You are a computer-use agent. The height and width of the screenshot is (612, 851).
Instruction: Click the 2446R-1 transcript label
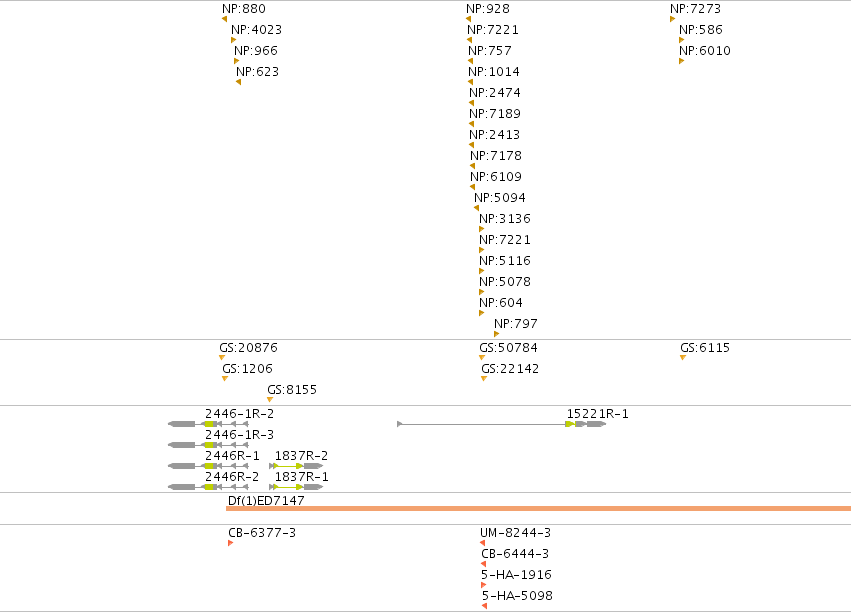coord(232,456)
